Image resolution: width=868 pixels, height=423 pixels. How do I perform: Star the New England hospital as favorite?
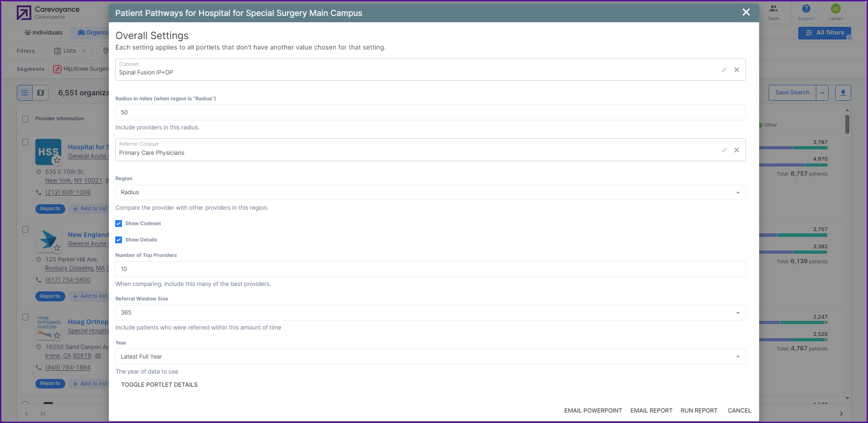[x=57, y=248]
